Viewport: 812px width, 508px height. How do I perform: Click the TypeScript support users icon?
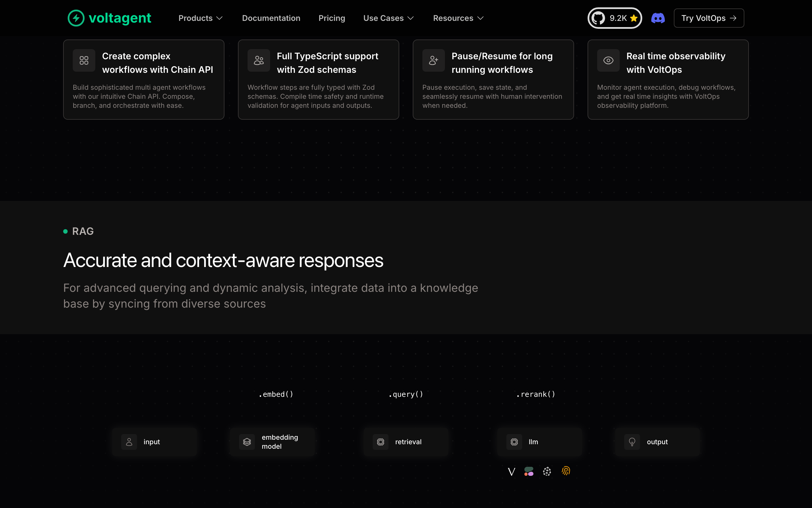point(259,60)
